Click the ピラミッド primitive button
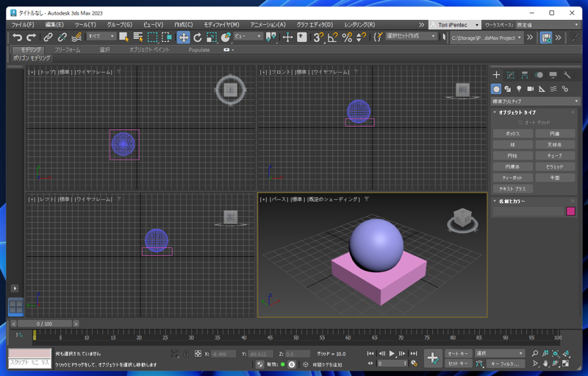 (555, 166)
